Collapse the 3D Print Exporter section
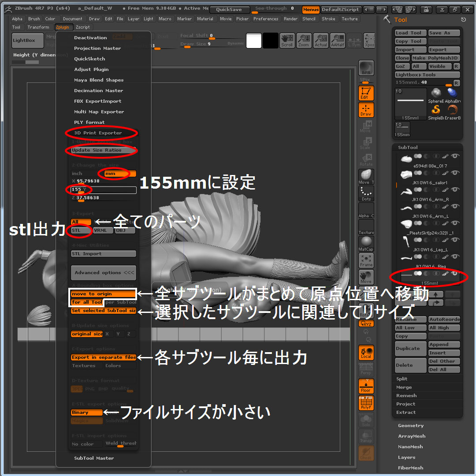Image resolution: width=476 pixels, height=476 pixels. (98, 133)
